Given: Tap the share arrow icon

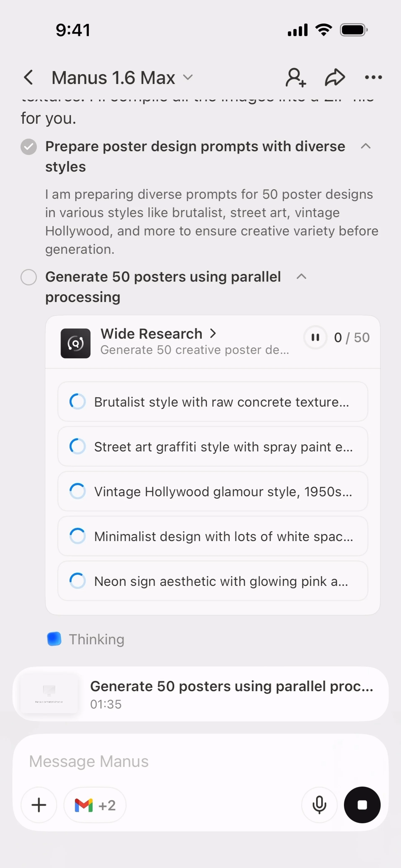Looking at the screenshot, I should [x=335, y=77].
